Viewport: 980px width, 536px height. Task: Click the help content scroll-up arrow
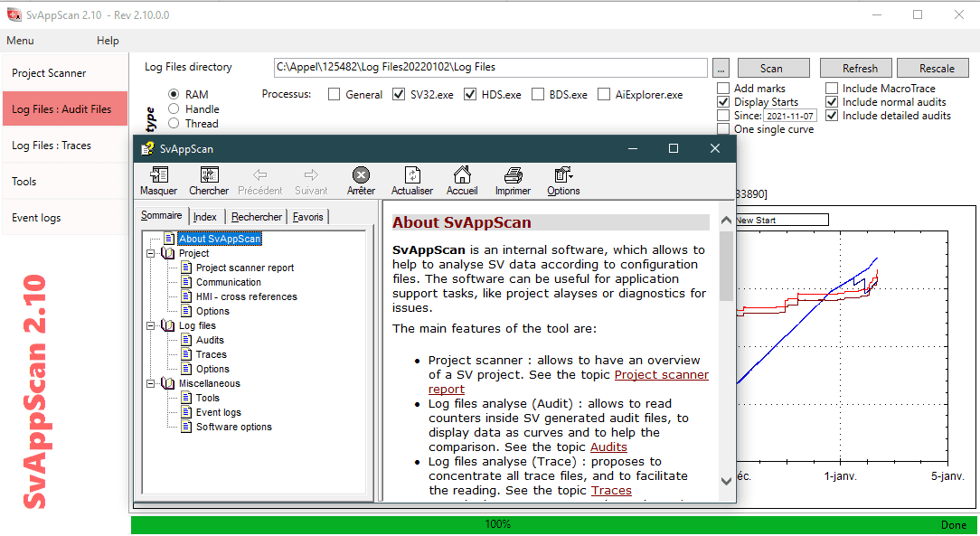(x=726, y=220)
